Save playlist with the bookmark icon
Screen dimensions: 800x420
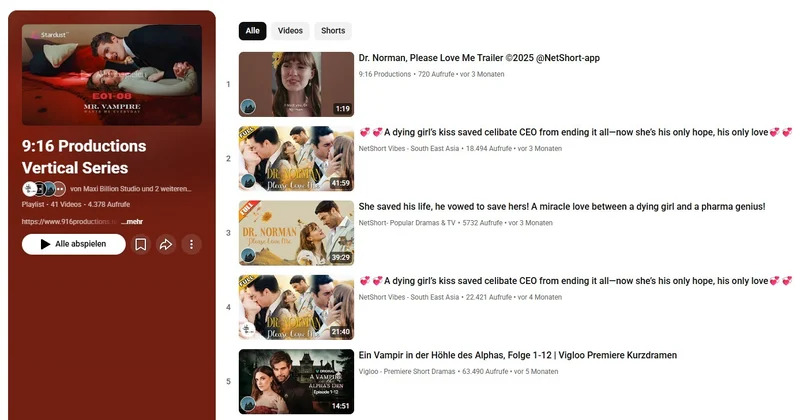click(141, 244)
